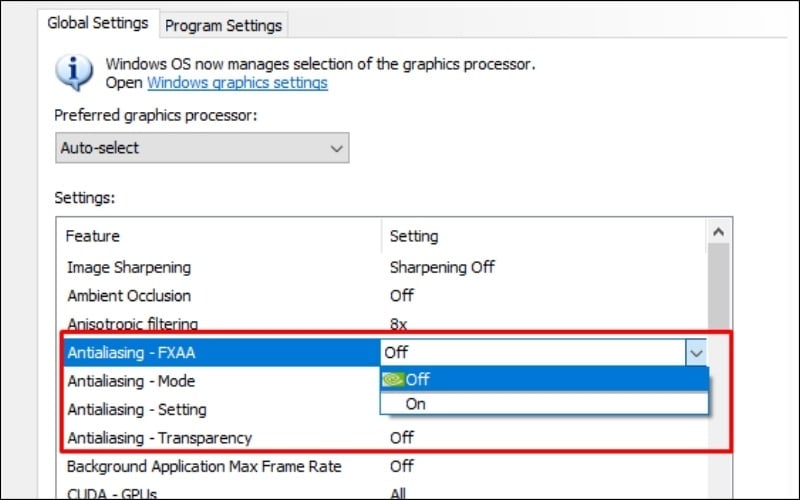The width and height of the screenshot is (800, 500).
Task: Click the Antialiasing - FXAA dropdown arrow
Action: click(x=696, y=352)
